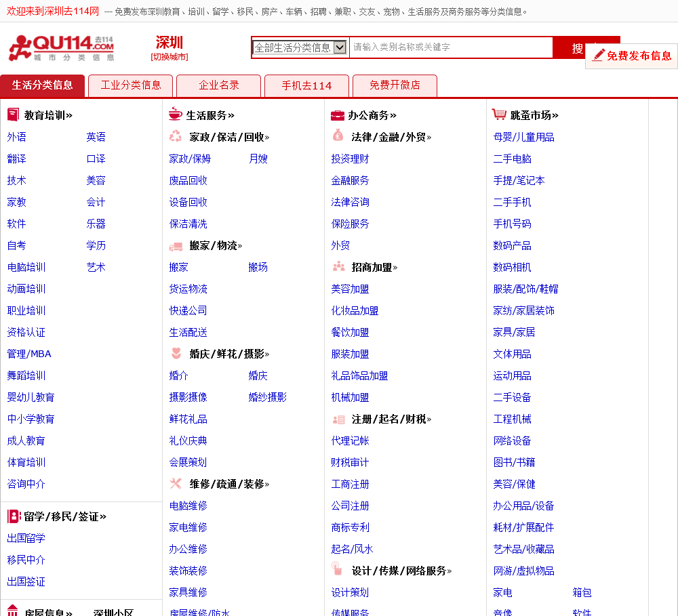Click the 切换城市 link
The image size is (678, 616).
coord(169,57)
